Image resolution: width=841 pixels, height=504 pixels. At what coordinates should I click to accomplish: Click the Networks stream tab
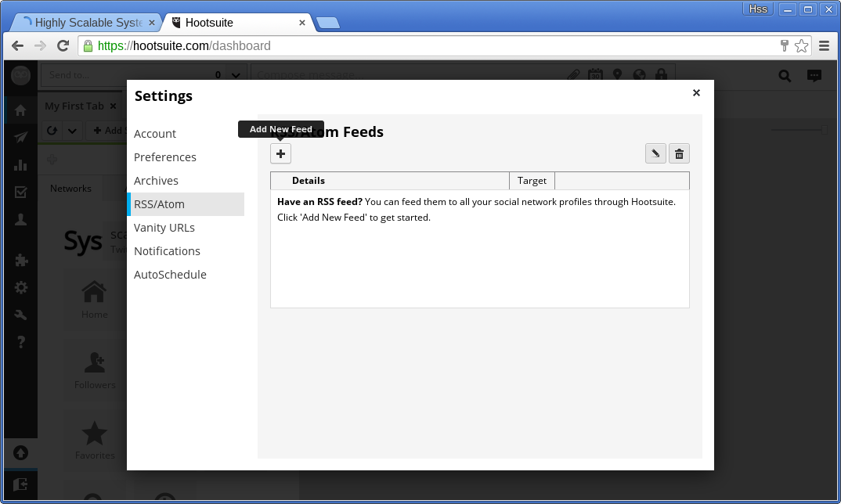[x=70, y=188]
